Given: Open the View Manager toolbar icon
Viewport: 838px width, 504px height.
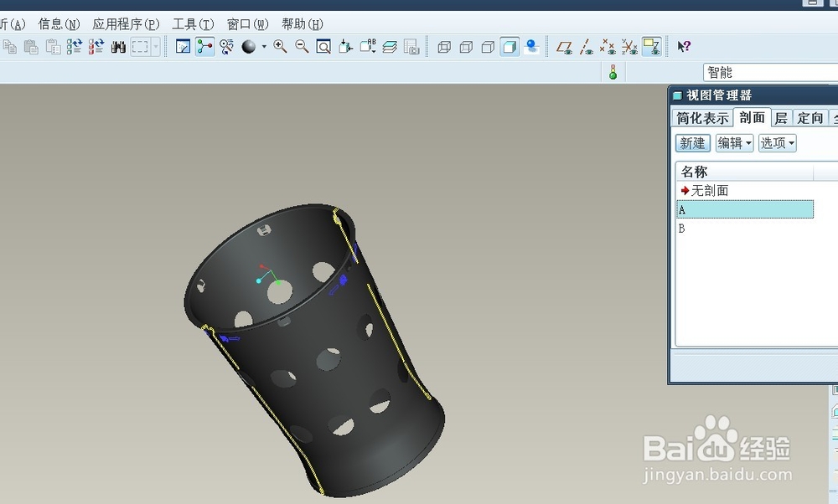Looking at the screenshot, I should [411, 47].
